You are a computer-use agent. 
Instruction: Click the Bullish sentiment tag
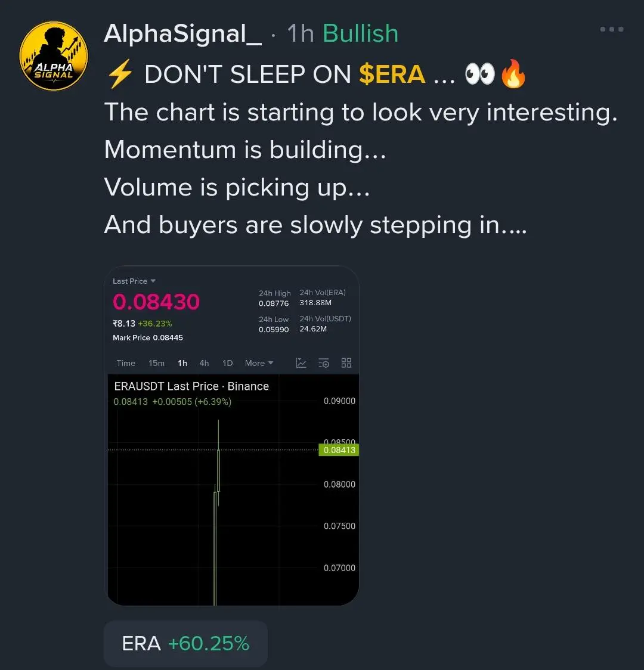(x=360, y=33)
